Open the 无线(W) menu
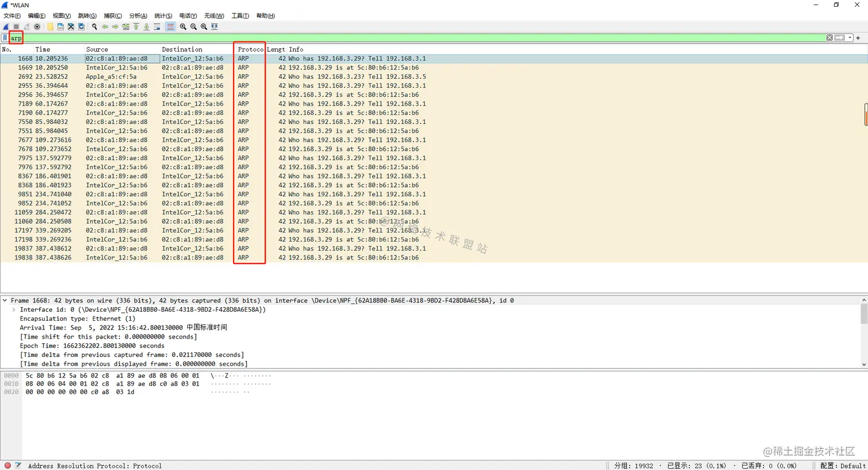 pos(214,15)
